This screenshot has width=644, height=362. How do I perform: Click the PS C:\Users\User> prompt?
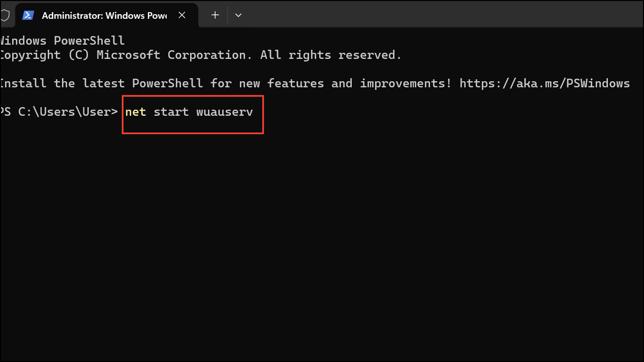coord(59,112)
